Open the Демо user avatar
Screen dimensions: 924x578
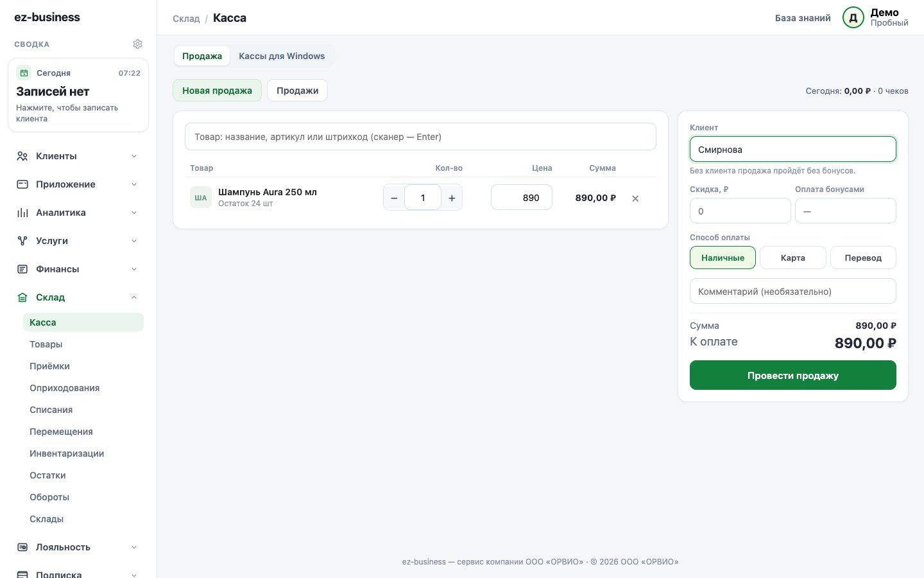pos(853,18)
